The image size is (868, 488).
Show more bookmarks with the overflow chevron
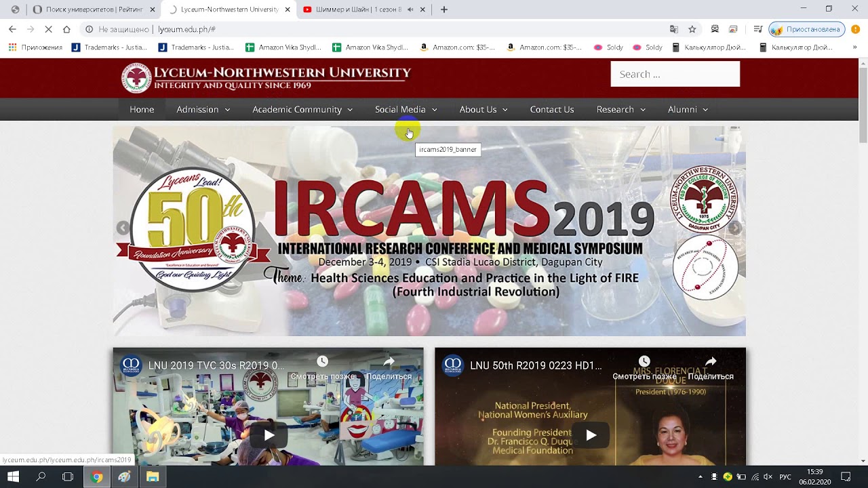(854, 47)
